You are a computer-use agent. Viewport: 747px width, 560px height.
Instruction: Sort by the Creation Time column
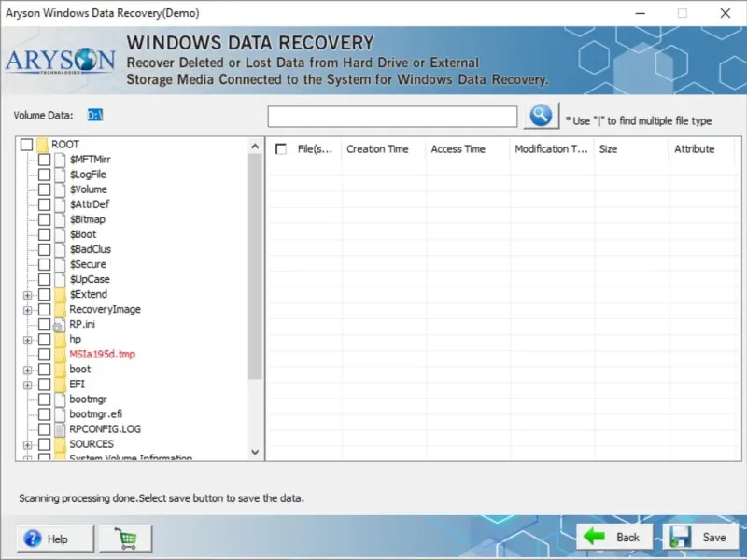(384, 149)
